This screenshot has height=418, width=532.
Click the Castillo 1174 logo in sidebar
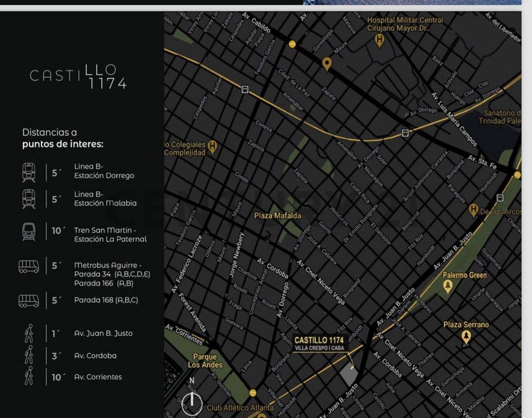78,76
